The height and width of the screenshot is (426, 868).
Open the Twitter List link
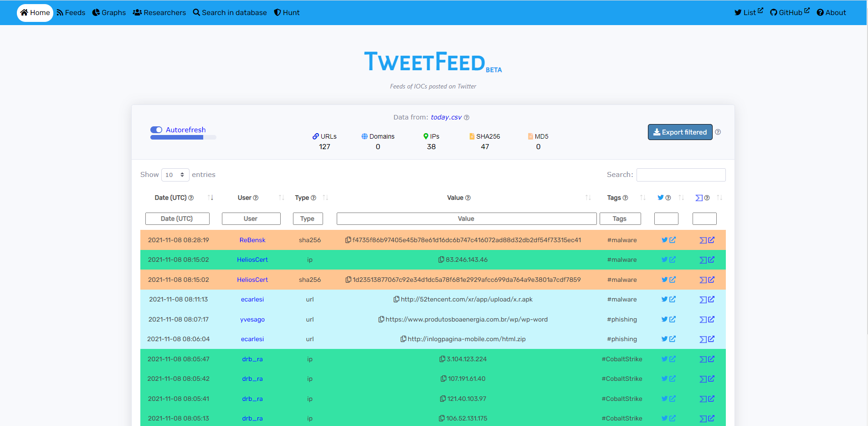point(749,12)
